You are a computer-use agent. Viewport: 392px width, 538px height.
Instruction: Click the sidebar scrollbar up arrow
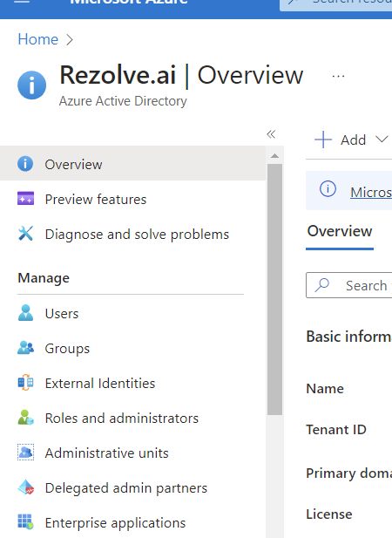click(x=274, y=156)
